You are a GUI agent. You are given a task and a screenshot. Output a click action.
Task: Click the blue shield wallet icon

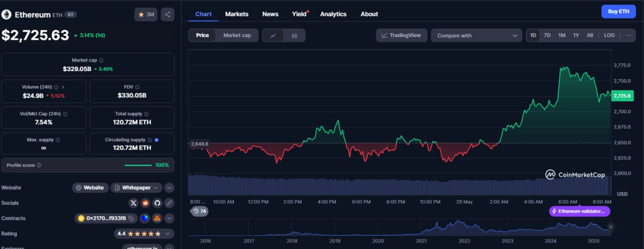tap(145, 218)
